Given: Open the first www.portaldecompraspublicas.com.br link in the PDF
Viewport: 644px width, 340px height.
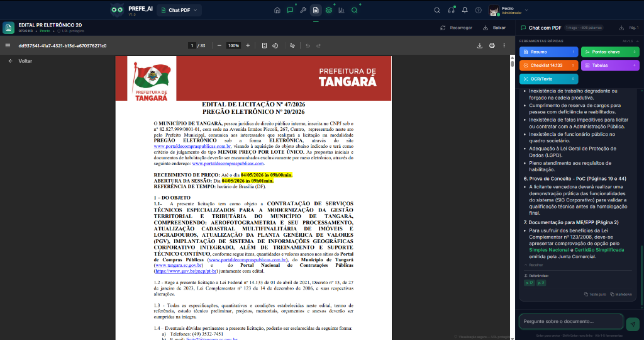Looking at the screenshot, I should (192, 146).
